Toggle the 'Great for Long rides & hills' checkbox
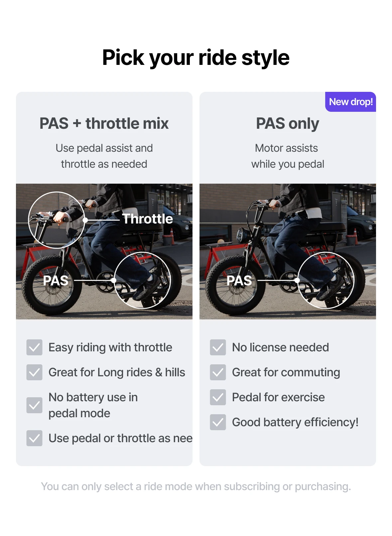Viewport: 392px width, 536px height. click(x=35, y=372)
